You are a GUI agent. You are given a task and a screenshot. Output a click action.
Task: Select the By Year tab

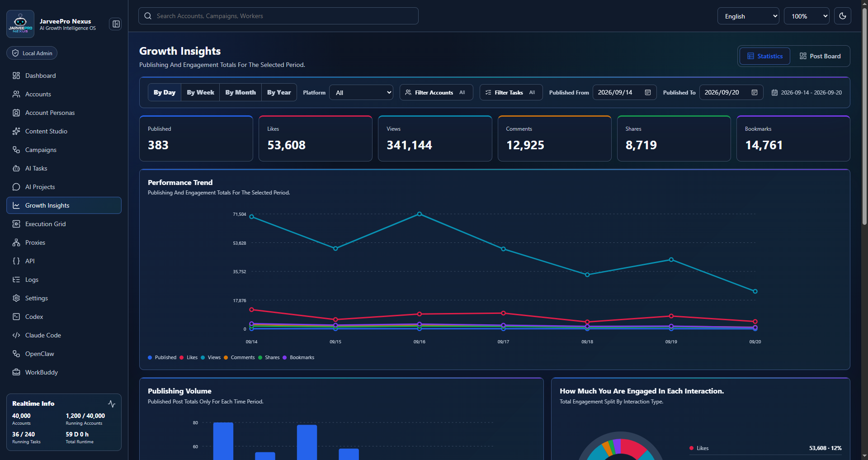279,92
